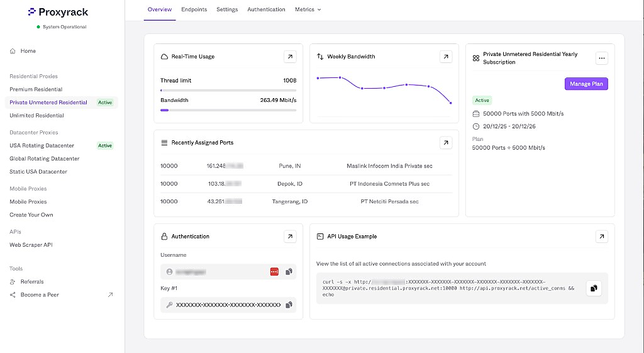Click Active badge beside USA Rotating Datacenter
644x353 pixels.
click(105, 145)
